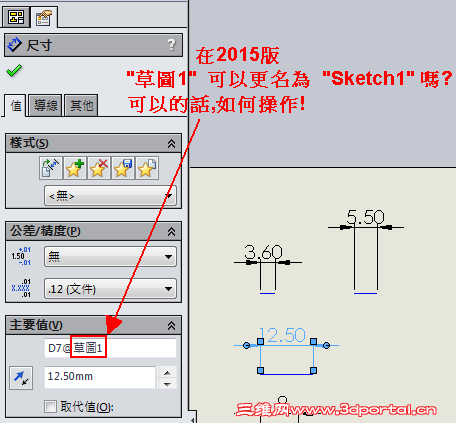The image size is (456, 423).
Task: Load a style (star with page)
Action: (147, 168)
